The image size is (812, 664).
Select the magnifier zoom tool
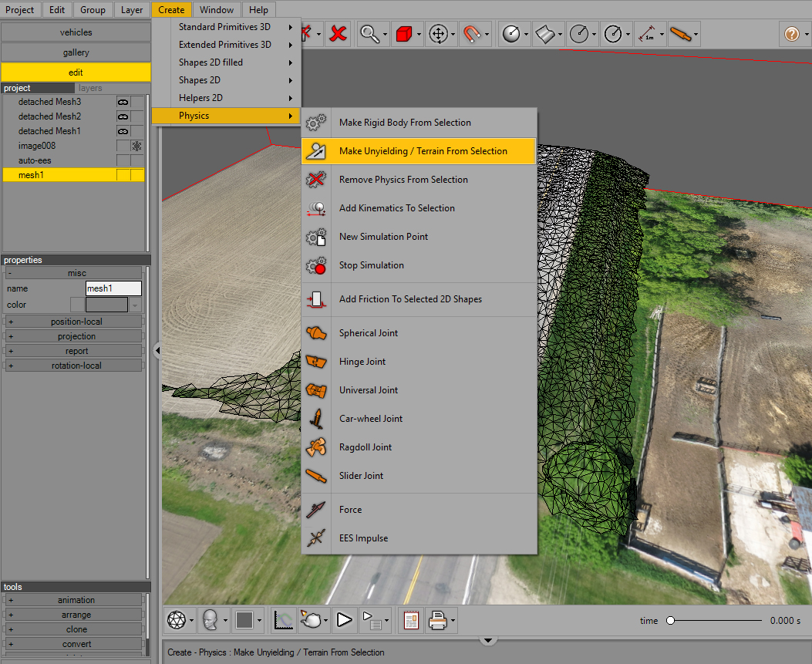[x=371, y=34]
